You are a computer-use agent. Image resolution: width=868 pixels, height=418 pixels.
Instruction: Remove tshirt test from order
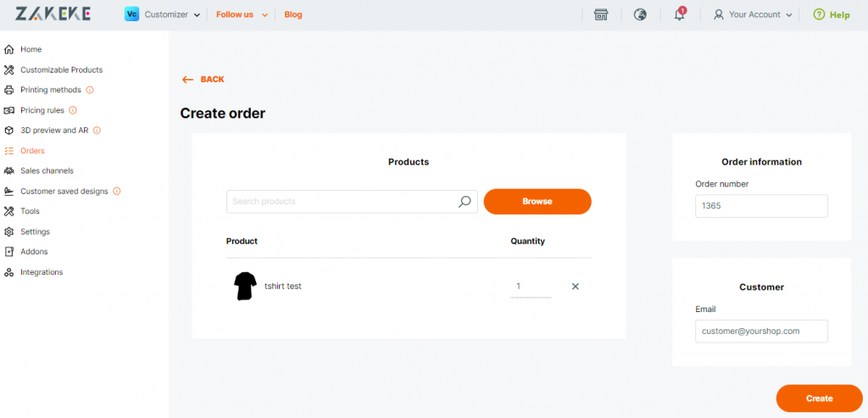[576, 287]
